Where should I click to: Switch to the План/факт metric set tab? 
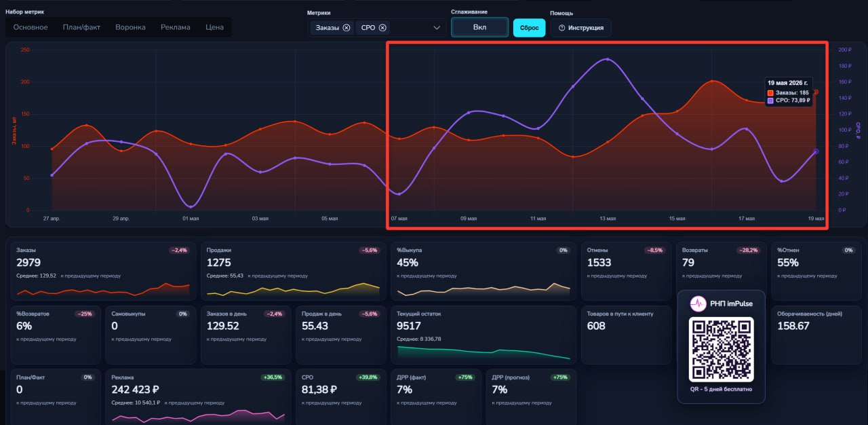pos(81,27)
